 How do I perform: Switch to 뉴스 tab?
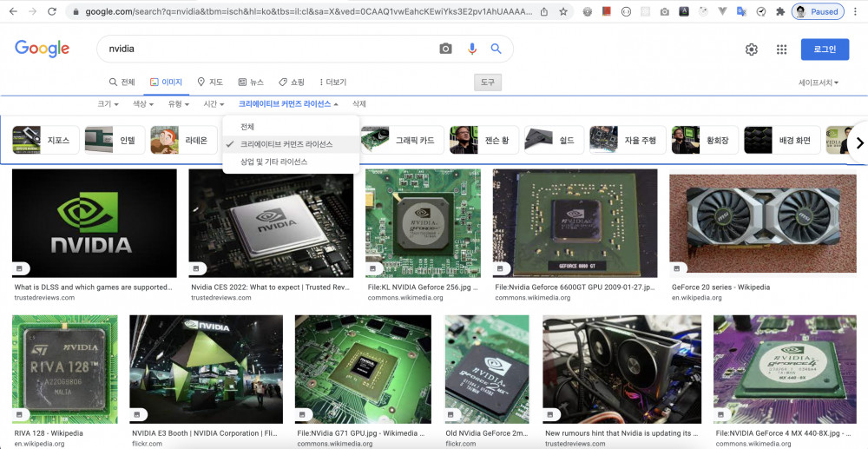[x=251, y=82]
